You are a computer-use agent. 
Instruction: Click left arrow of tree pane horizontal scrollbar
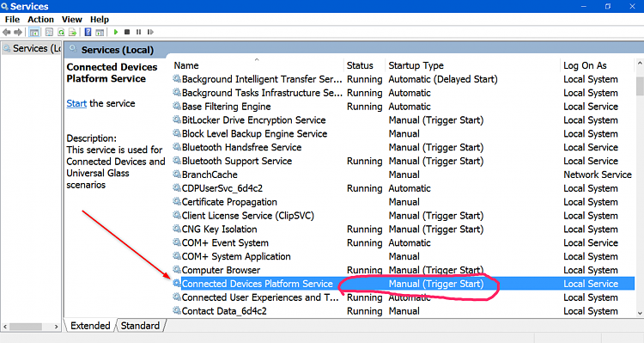[5, 327]
